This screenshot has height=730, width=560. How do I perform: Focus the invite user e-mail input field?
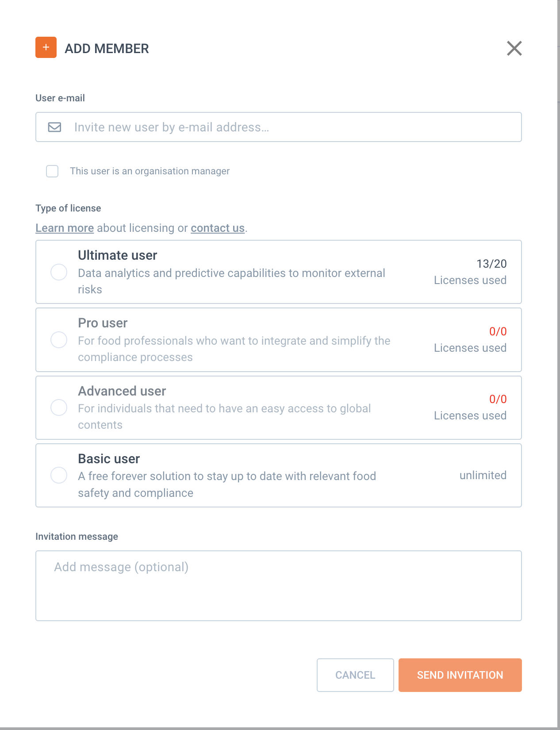point(283,127)
